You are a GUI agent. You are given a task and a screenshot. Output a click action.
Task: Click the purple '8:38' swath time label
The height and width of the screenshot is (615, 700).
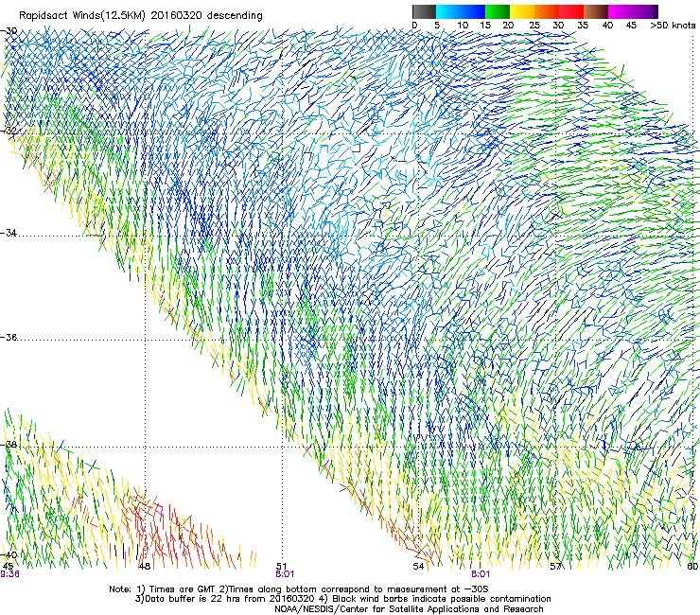9,574
